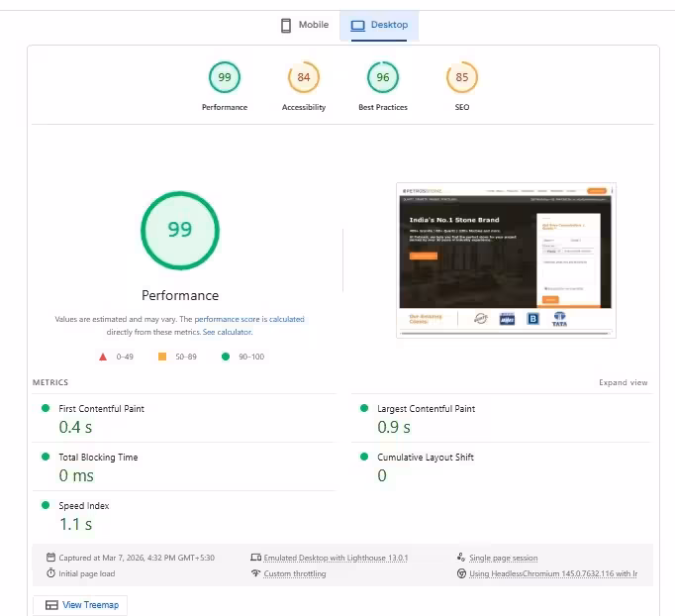Switch to the Mobile tab
This screenshot has width=675, height=616.
(305, 25)
